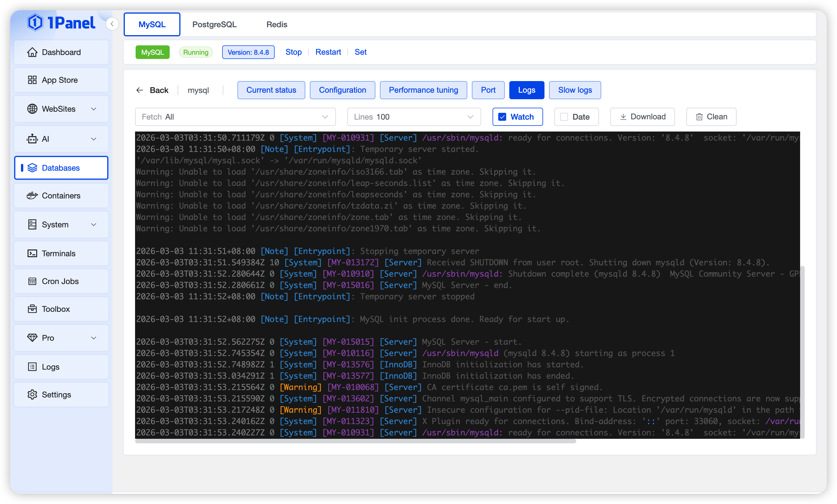
Task: Open App Store grid icon
Action: click(32, 80)
